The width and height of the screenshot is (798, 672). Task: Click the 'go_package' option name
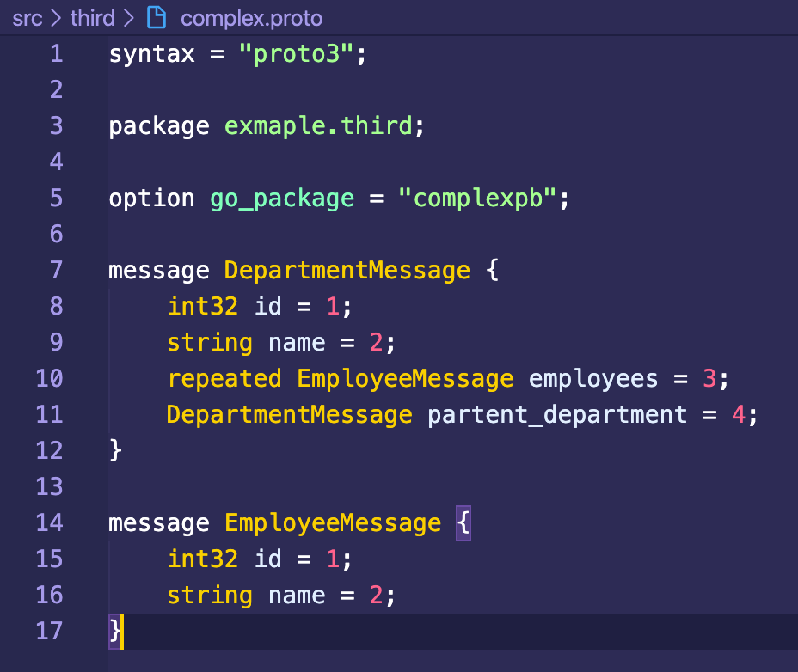[282, 199]
